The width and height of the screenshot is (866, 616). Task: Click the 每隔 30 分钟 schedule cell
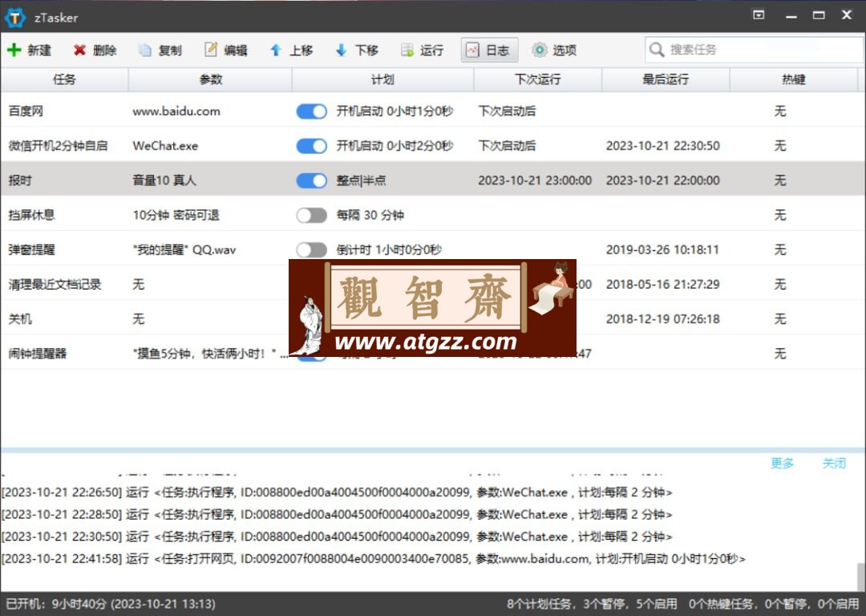point(370,215)
